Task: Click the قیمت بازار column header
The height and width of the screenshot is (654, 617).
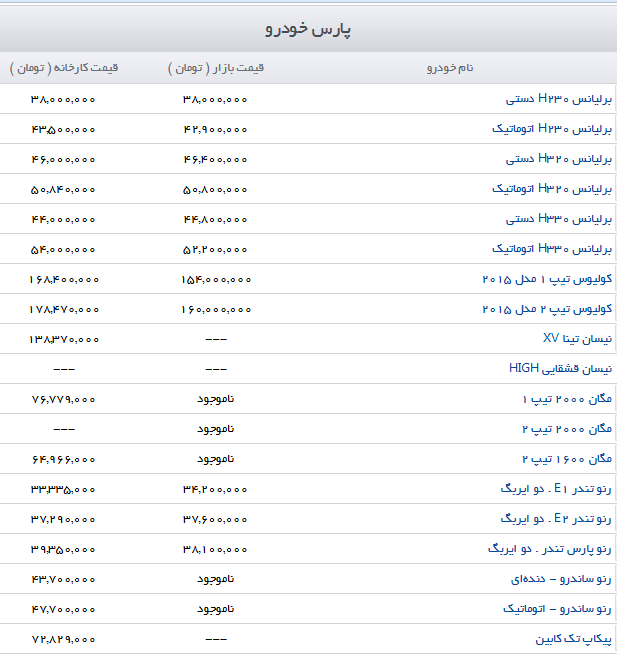Action: [216, 68]
